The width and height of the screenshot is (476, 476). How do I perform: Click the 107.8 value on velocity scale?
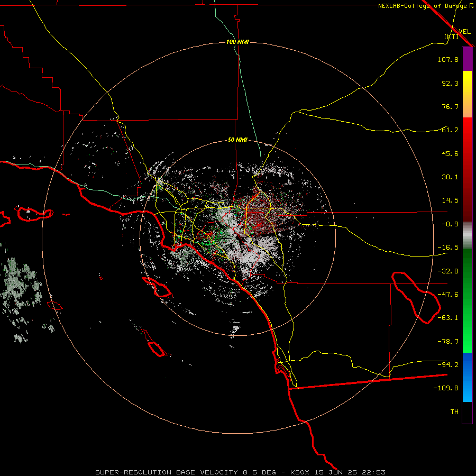click(x=448, y=59)
